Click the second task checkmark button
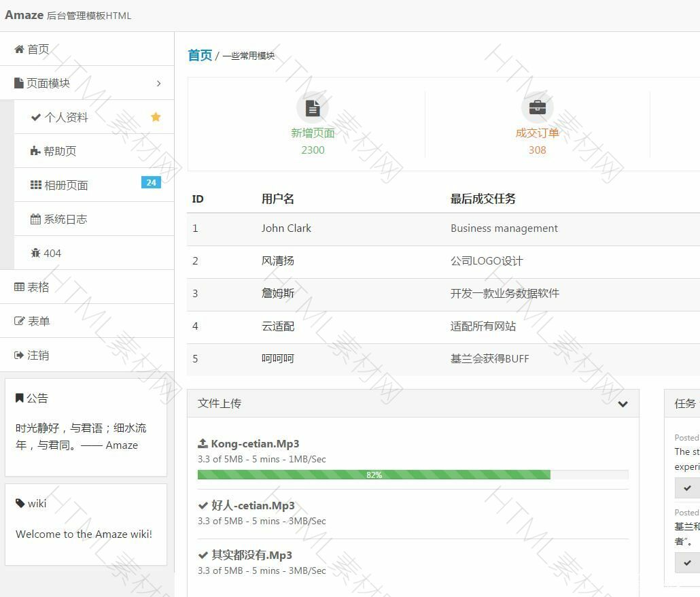The image size is (700, 597). 687,562
